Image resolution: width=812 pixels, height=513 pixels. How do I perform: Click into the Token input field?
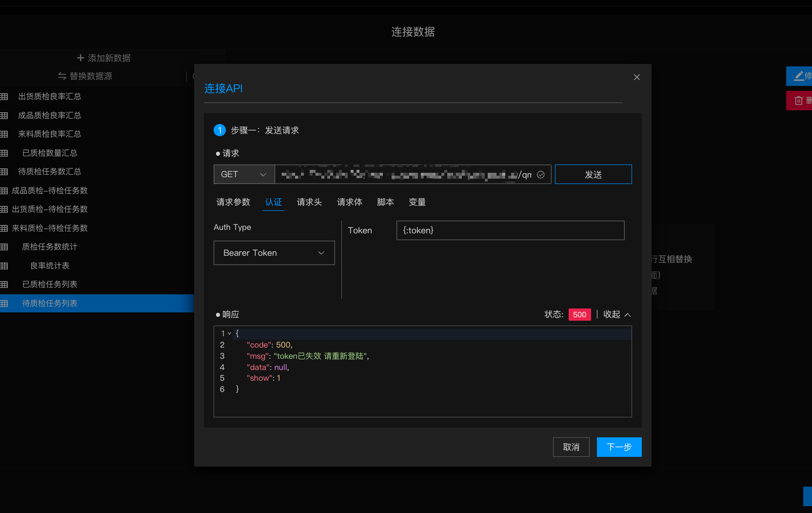click(x=510, y=230)
